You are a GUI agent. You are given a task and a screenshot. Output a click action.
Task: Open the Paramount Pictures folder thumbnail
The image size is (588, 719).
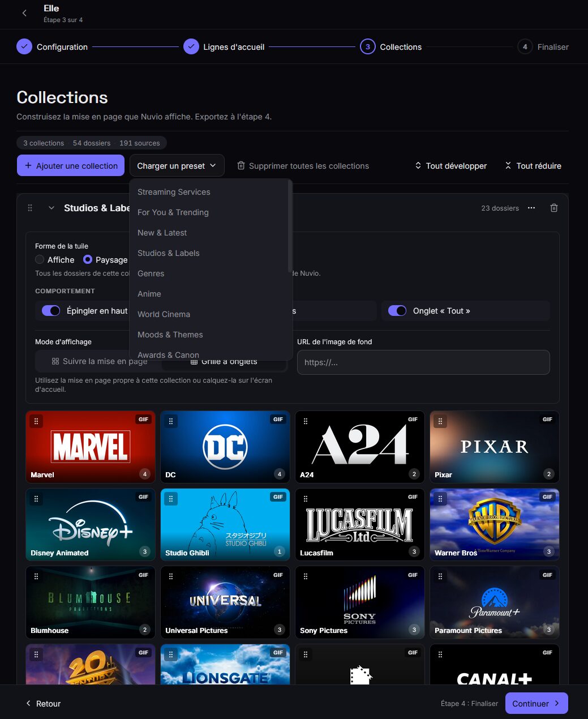click(495, 602)
